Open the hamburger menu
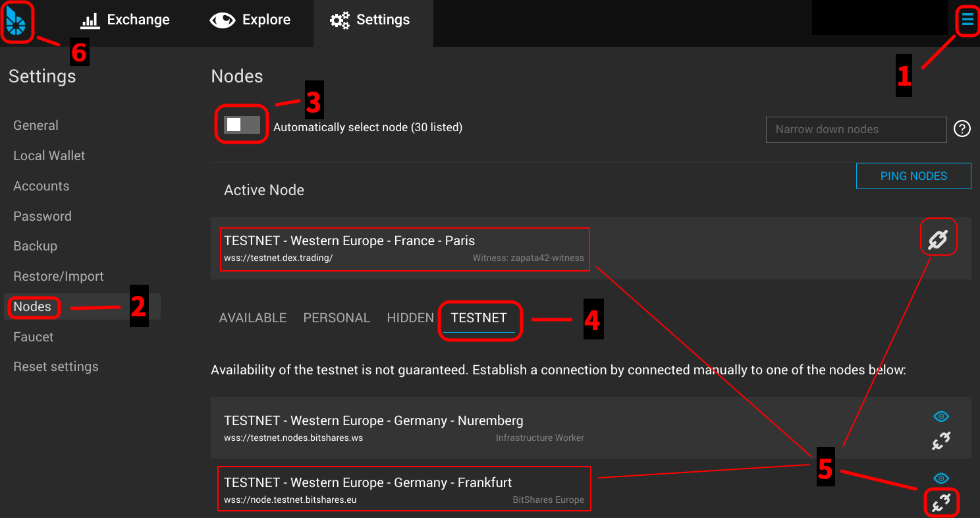The image size is (980, 518). 967,20
